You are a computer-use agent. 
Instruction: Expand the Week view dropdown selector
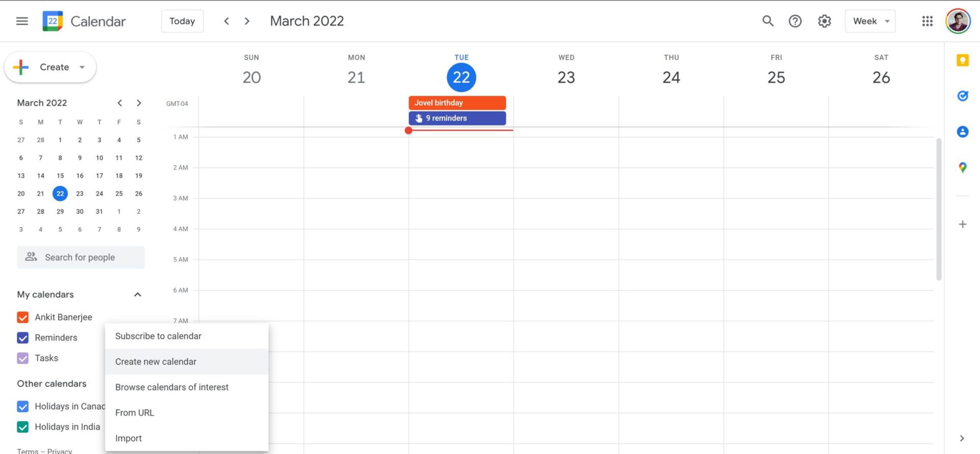[x=870, y=20]
